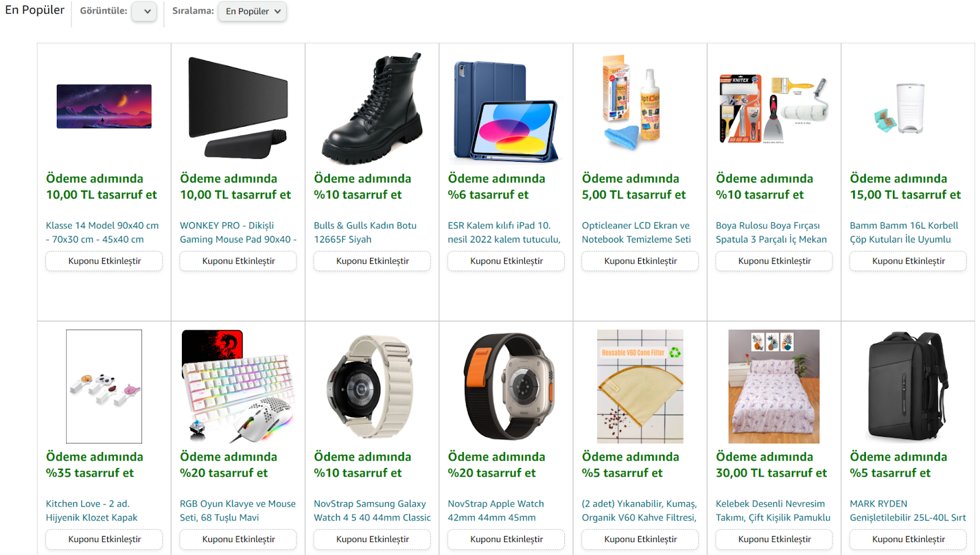Activate coupon for WONKEY PRO Gaming Mouse Pad

coord(238,261)
